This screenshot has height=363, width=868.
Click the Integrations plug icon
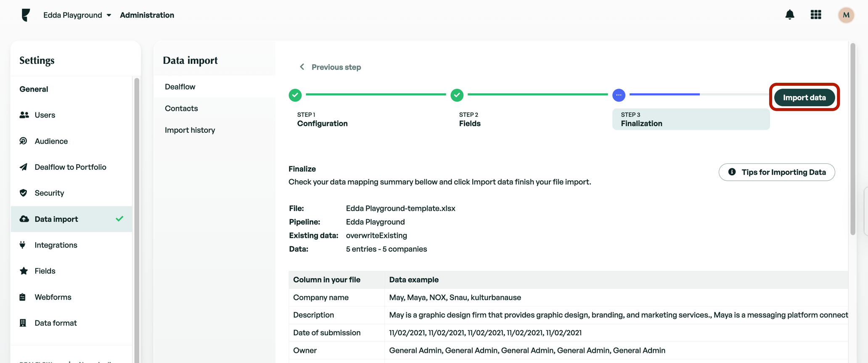point(23,245)
